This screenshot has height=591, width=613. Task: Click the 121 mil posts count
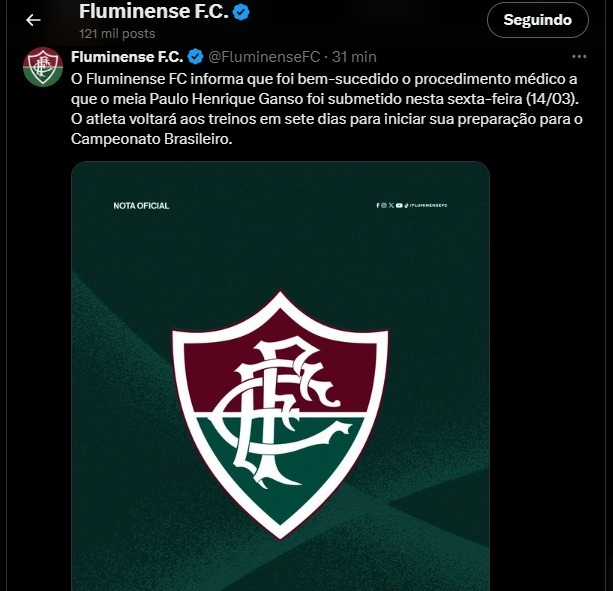coord(117,34)
